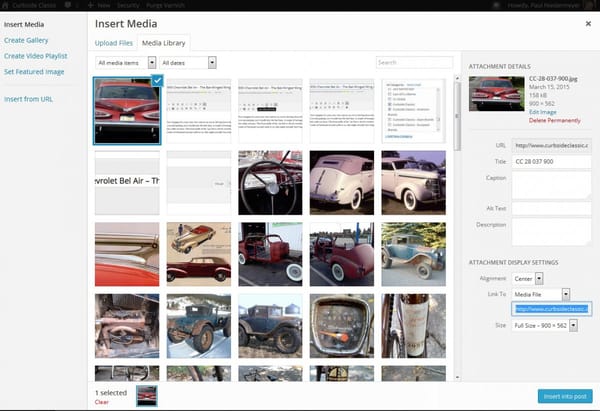Open the Howdy user account menu
Screen dimensions: 600x411
pyautogui.click(x=550, y=5)
